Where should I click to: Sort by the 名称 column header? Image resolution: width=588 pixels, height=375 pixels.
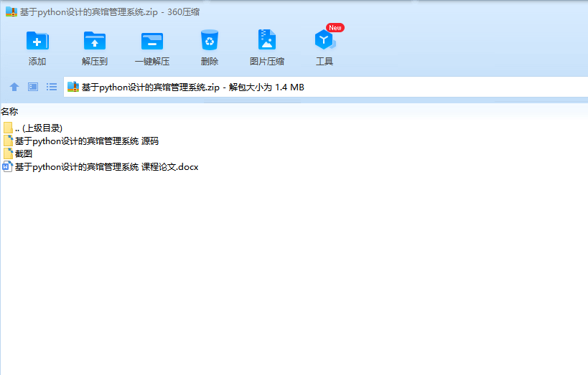9,111
